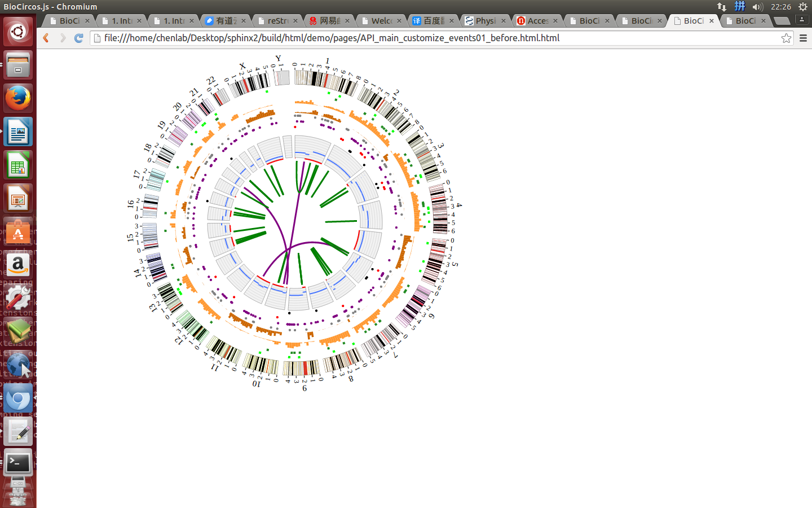Click chromosome 4 label on plot
The image size is (812, 508).
tap(459, 205)
